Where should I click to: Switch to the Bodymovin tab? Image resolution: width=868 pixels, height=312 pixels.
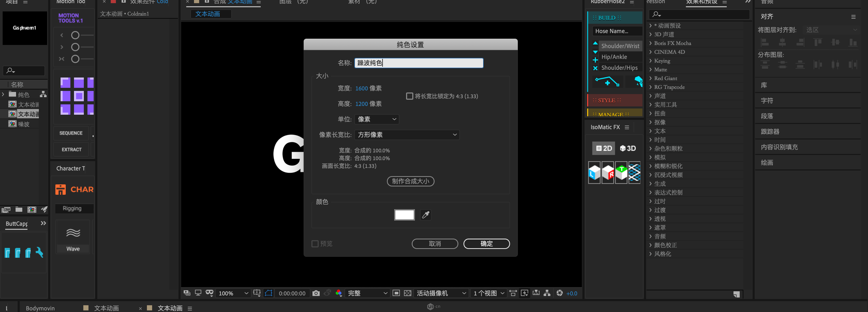40,308
